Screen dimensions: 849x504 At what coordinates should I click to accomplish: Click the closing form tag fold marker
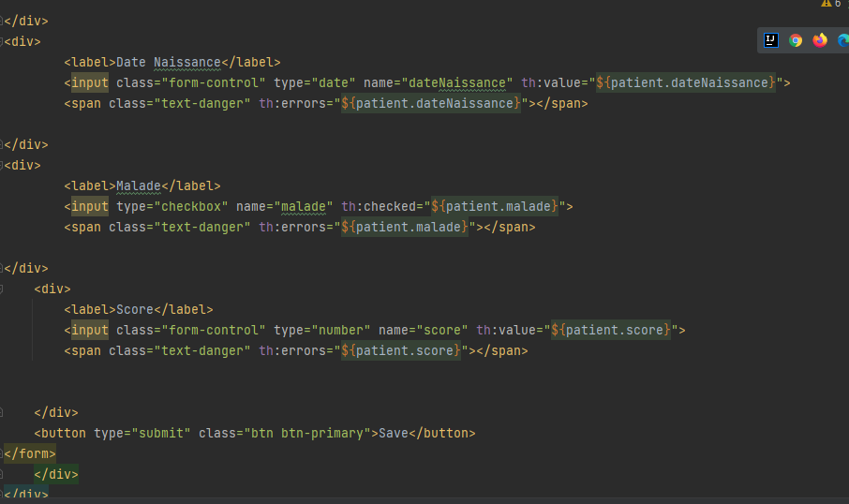coord(2,453)
